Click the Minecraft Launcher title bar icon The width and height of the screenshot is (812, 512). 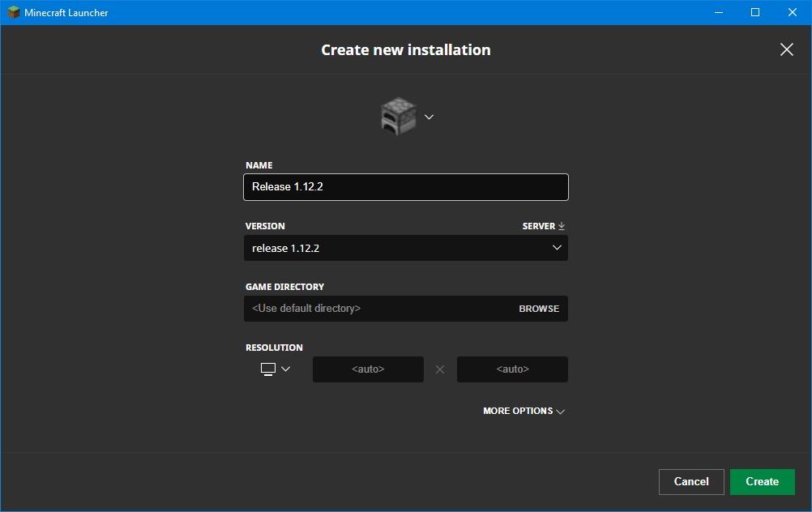(x=14, y=12)
